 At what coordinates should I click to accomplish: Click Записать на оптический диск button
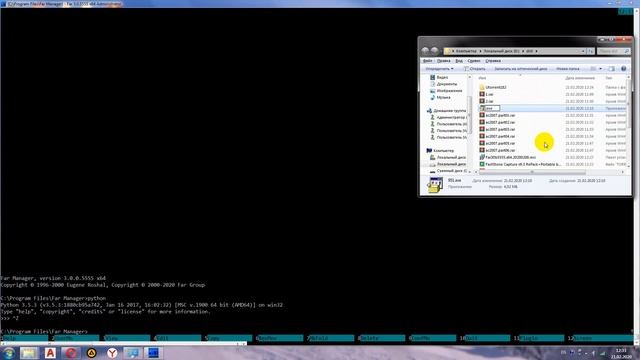pyautogui.click(x=520, y=69)
